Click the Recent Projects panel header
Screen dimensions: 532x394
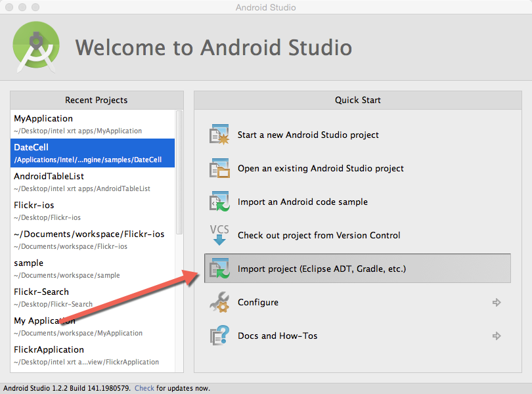(97, 100)
